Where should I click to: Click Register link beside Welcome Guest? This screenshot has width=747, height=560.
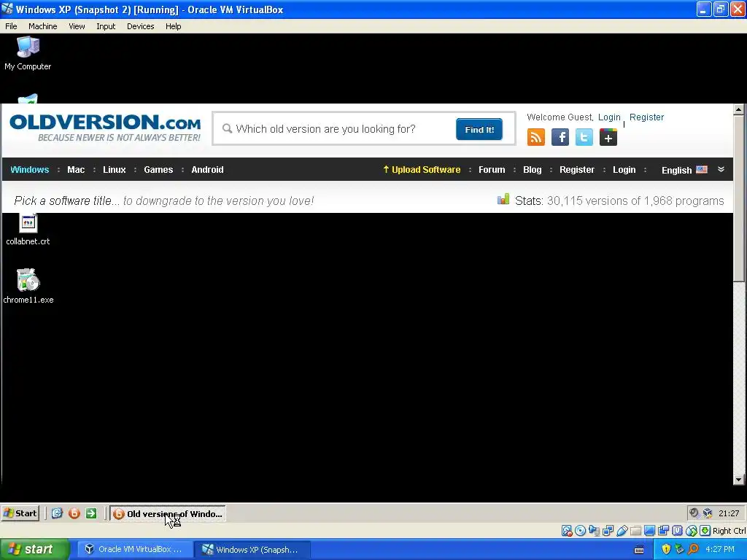[646, 117]
